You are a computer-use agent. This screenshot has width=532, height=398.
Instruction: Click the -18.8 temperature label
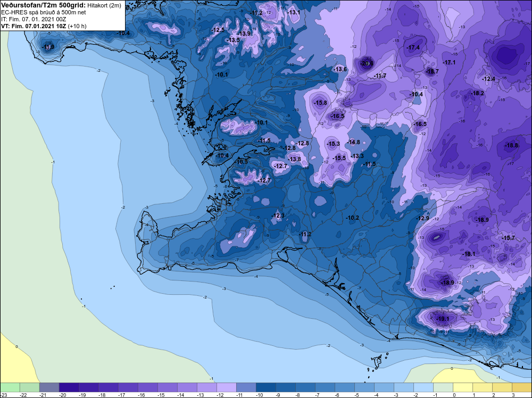[511, 145]
